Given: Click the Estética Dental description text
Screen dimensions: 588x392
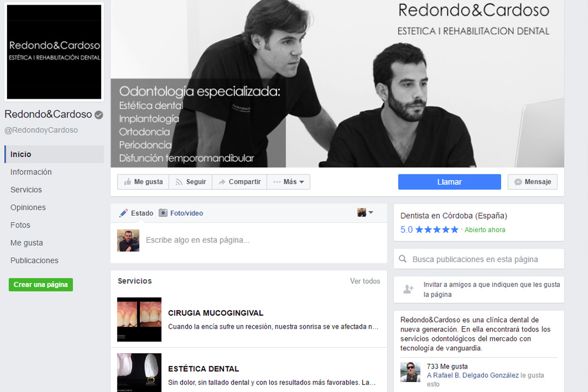Looking at the screenshot, I should 272,382.
